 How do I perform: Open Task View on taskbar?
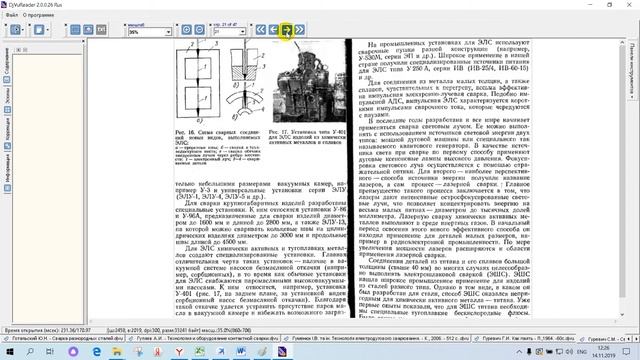point(50,351)
